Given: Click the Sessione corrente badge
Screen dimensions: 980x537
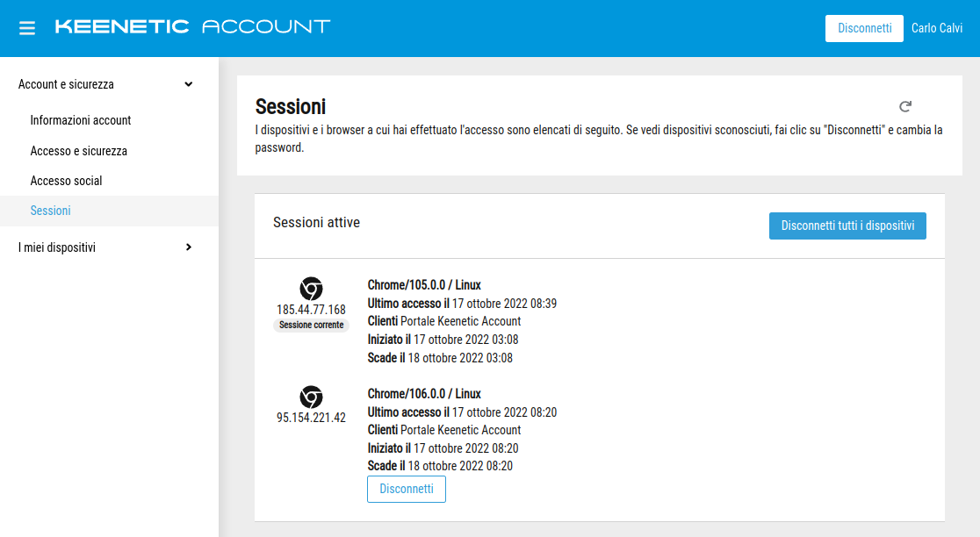Looking at the screenshot, I should [x=311, y=325].
